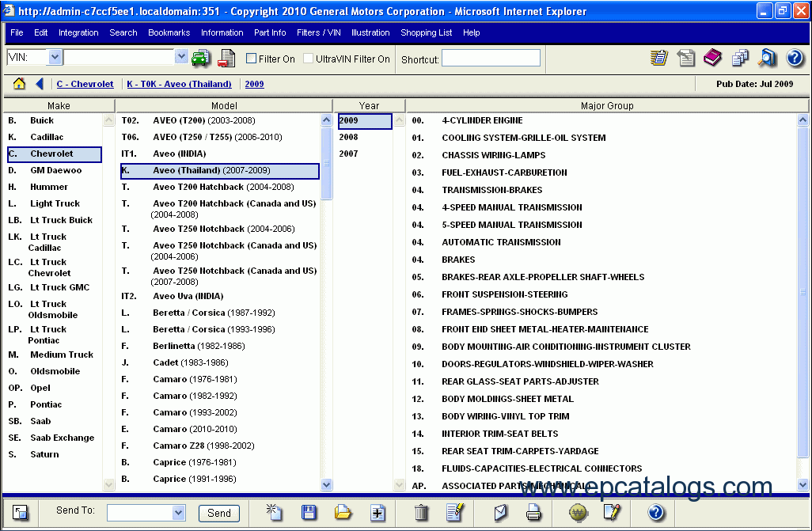Click the 2009 breadcrumb link
The width and height of the screenshot is (812, 531).
254,84
